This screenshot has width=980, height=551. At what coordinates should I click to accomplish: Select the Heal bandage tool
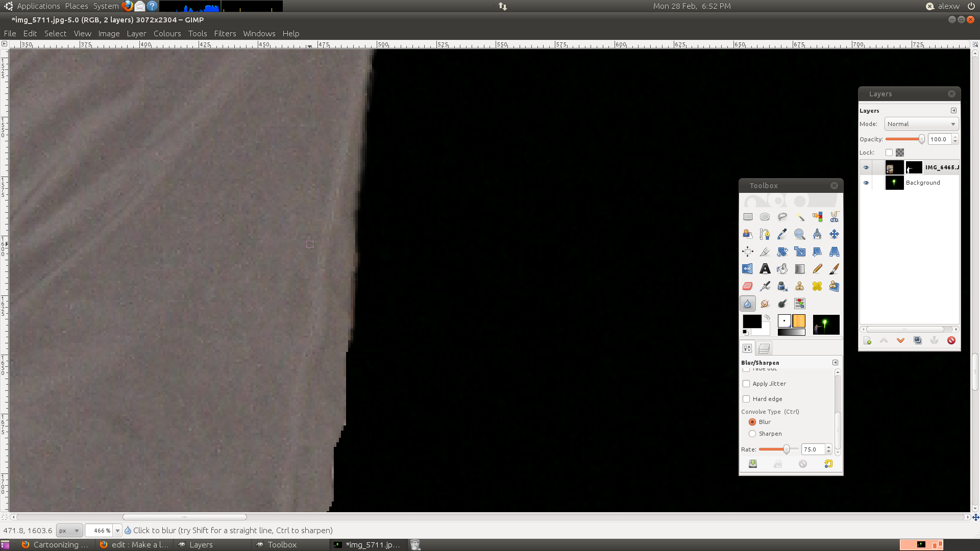pyautogui.click(x=817, y=286)
